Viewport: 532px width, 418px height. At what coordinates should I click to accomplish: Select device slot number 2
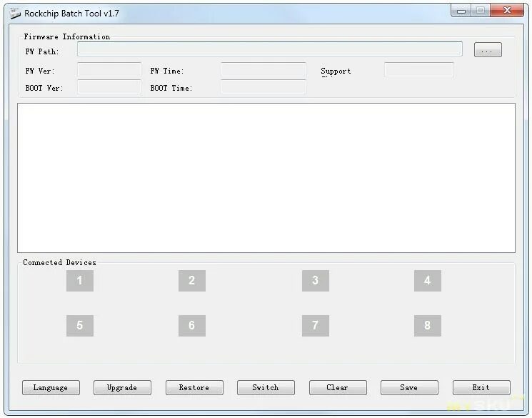(191, 281)
